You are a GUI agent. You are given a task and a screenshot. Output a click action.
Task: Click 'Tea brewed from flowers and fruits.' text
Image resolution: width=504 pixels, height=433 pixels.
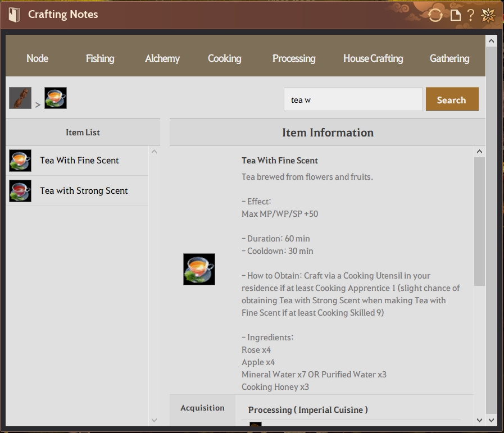tap(307, 177)
